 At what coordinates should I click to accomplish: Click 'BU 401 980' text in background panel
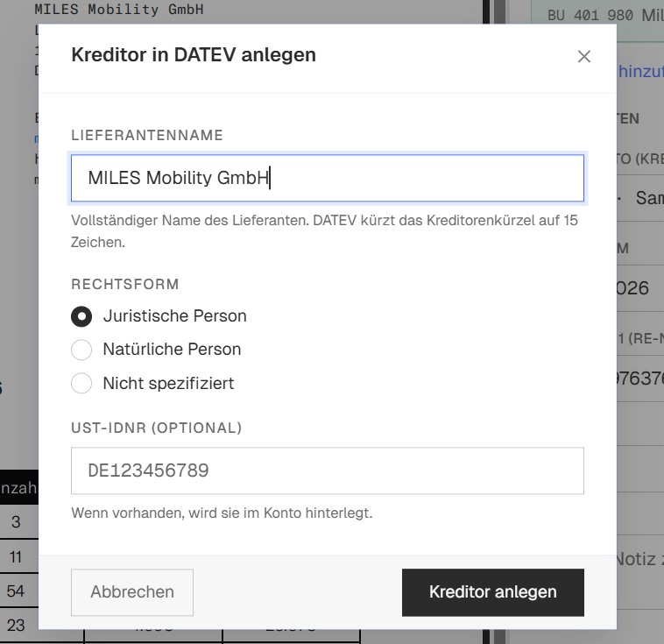tap(590, 16)
